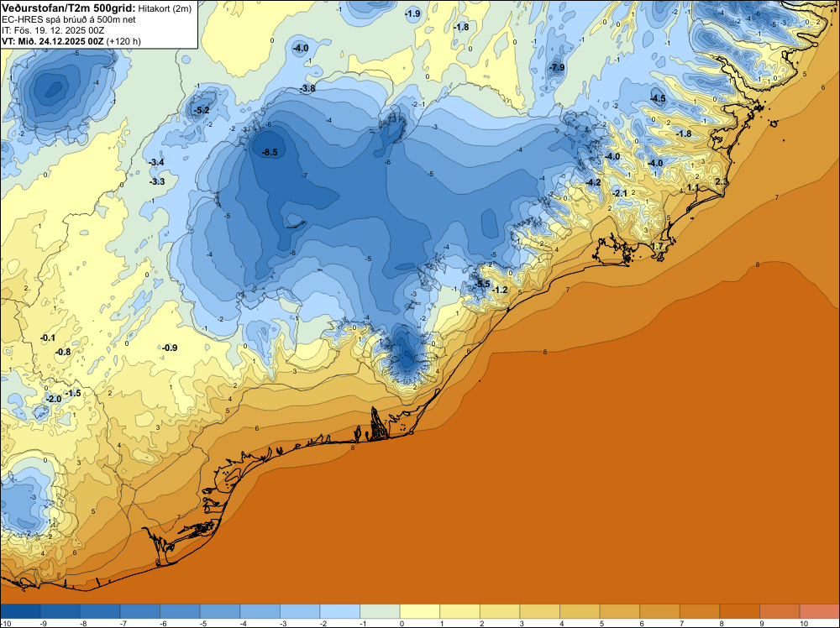Click the -4.5 temperature value
Screen dimensions: 840x628
(x=658, y=98)
